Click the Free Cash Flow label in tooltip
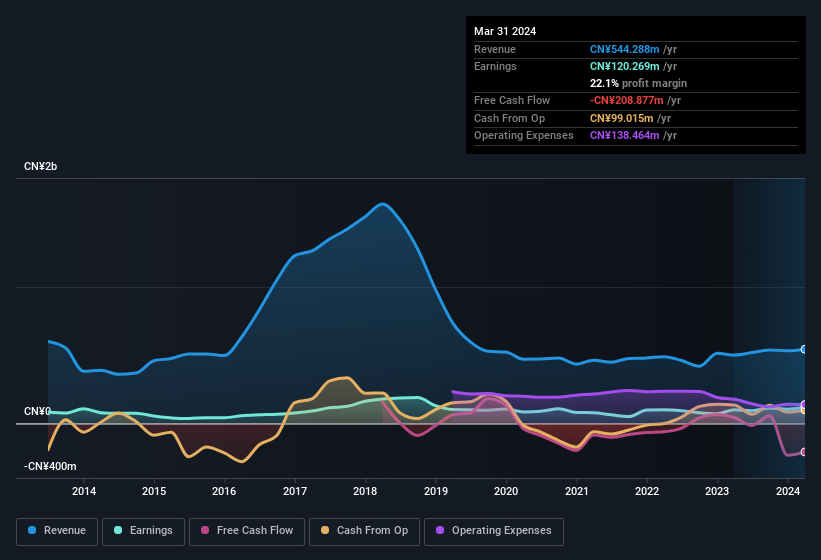 (x=512, y=100)
